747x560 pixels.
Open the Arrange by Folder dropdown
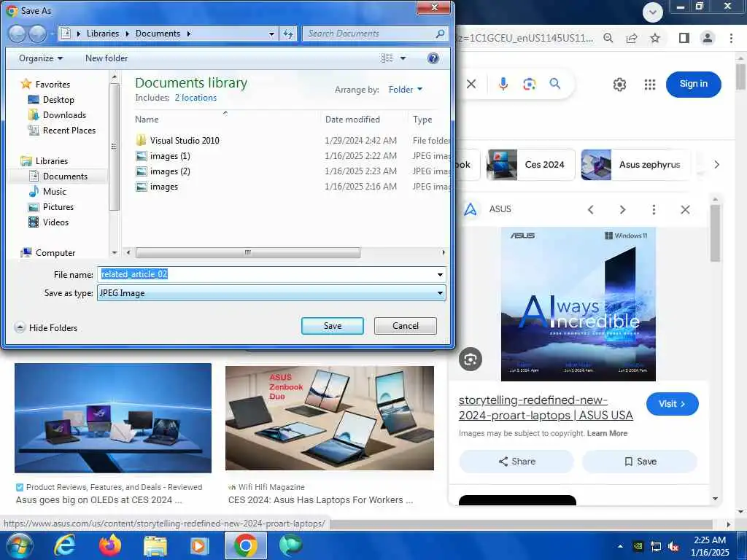click(x=406, y=90)
